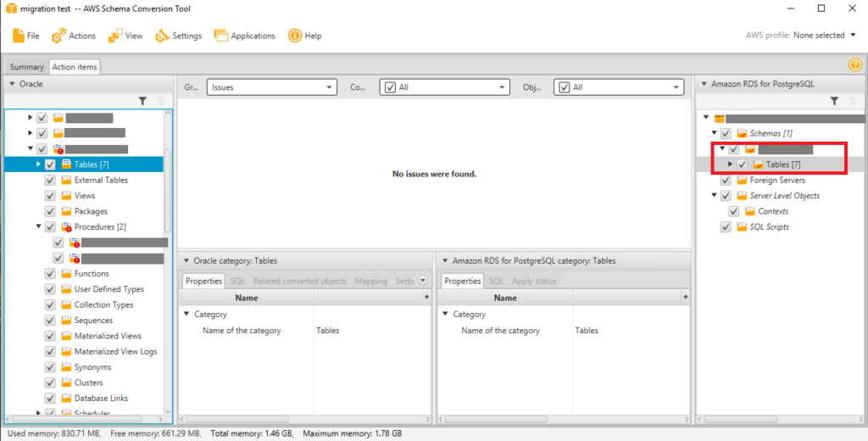Image resolution: width=868 pixels, height=441 pixels.
Task: Click Procedures [2] icon with error badge
Action: tap(66, 226)
